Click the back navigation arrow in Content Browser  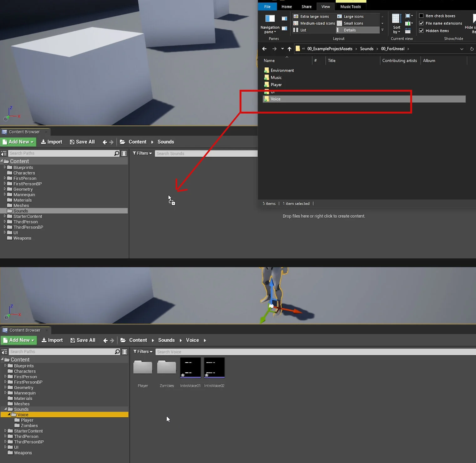click(x=105, y=142)
